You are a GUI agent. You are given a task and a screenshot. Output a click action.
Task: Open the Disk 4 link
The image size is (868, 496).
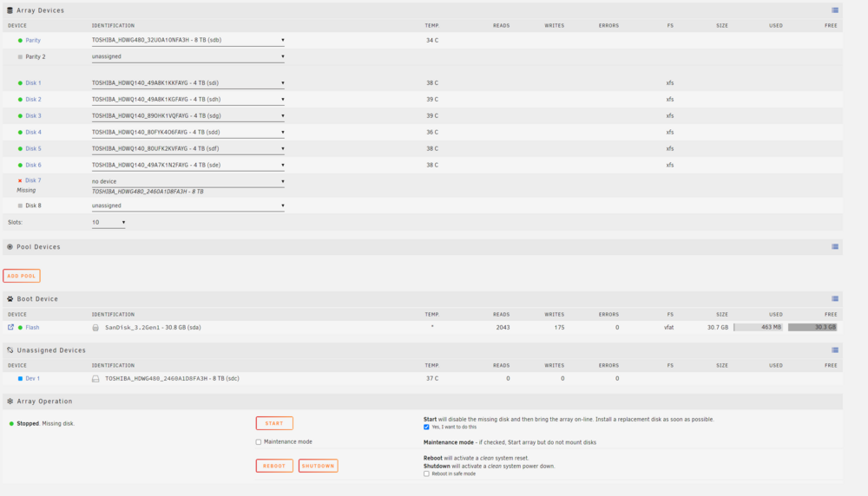(x=33, y=132)
